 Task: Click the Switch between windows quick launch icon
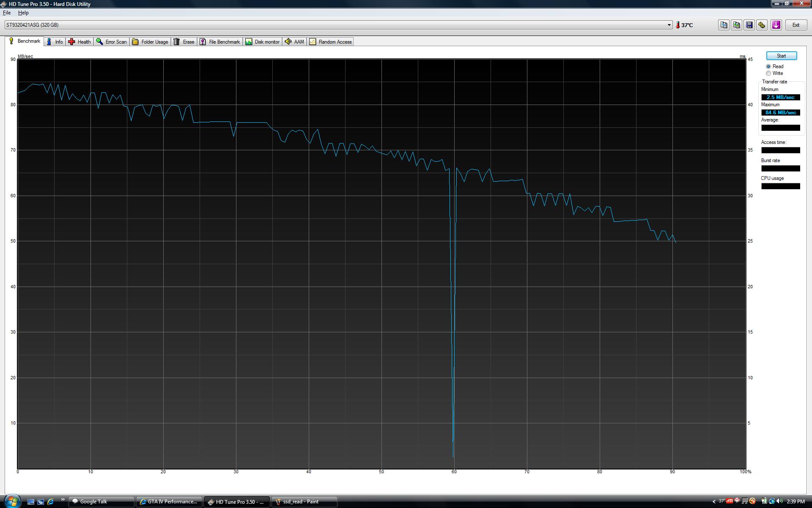pyautogui.click(x=41, y=502)
